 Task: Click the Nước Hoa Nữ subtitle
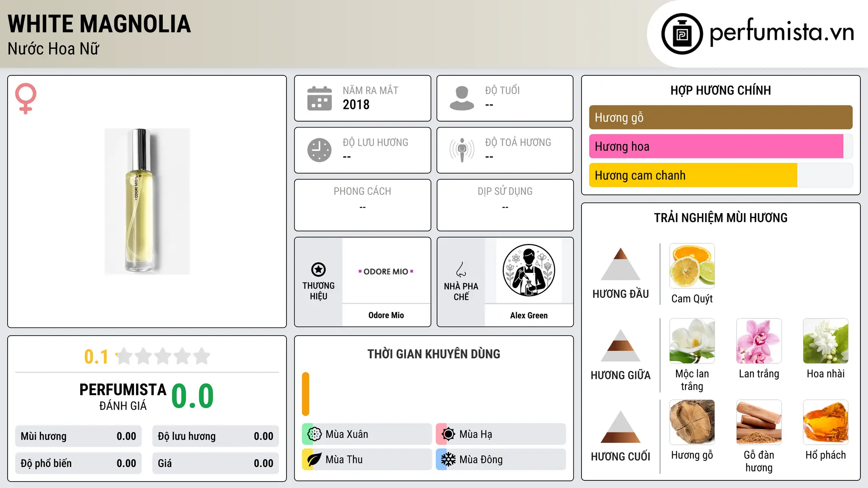tap(53, 49)
